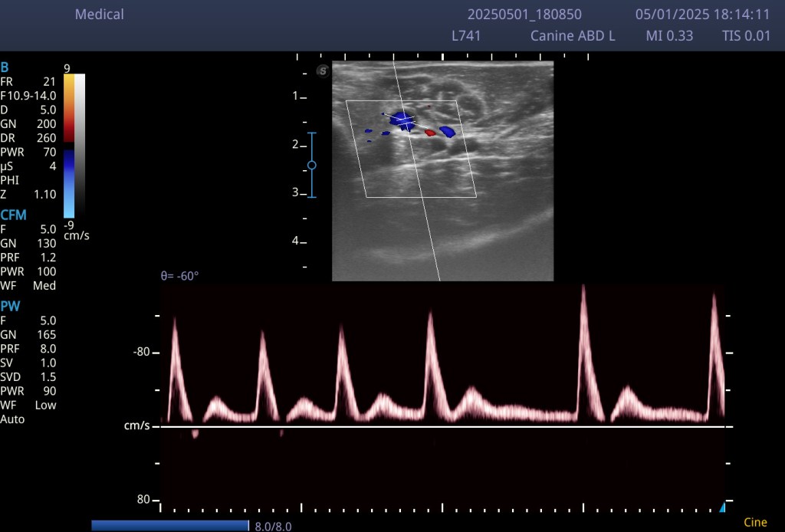Click the red flow signal in color box
The height and width of the screenshot is (532, 785).
point(430,133)
